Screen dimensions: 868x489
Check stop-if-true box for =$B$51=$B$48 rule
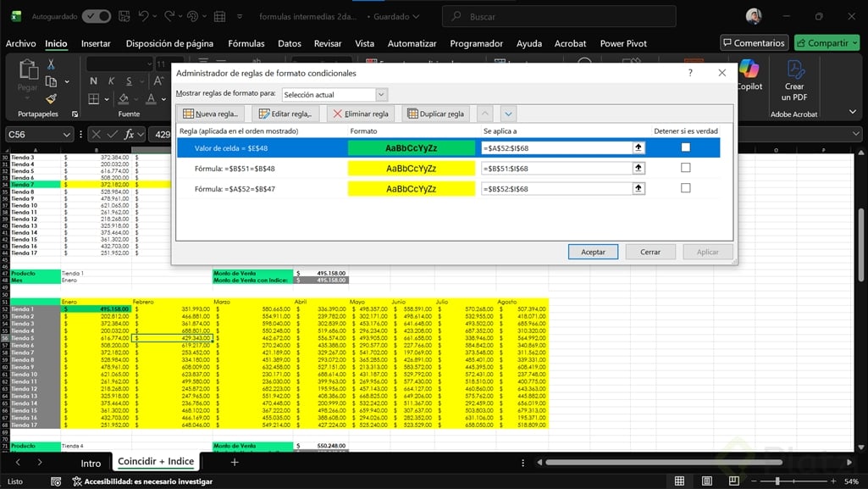click(685, 168)
